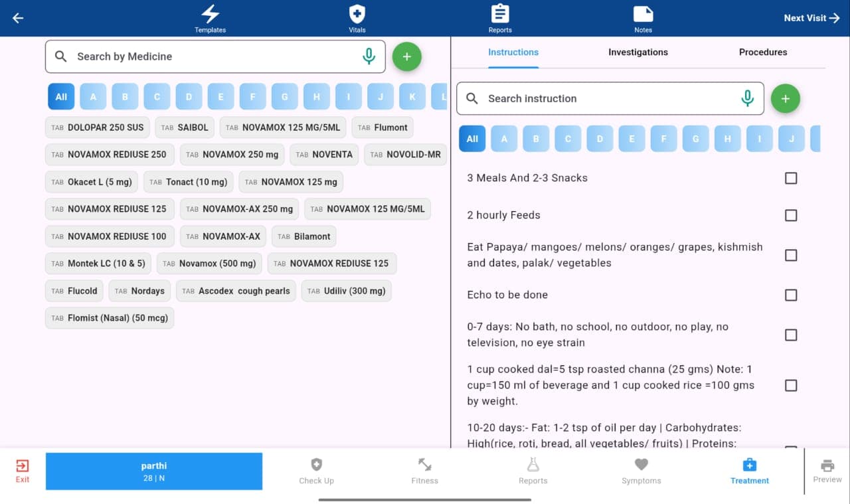Select NOVAMOX REDIUSE 250
This screenshot has width=850, height=504.
coord(110,155)
